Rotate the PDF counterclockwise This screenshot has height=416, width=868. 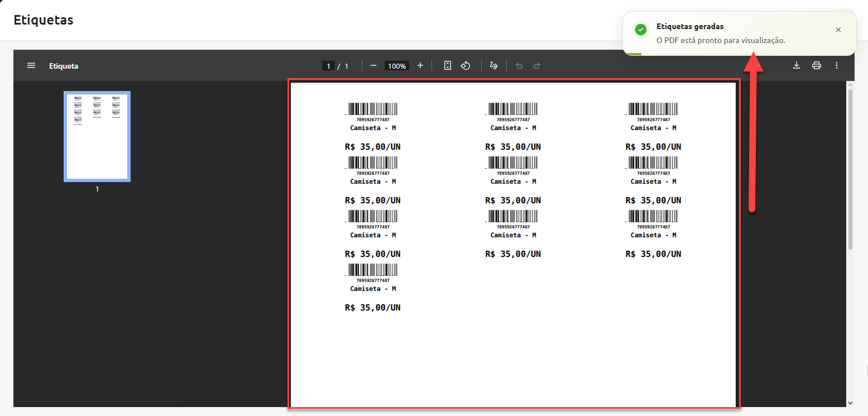(x=466, y=66)
